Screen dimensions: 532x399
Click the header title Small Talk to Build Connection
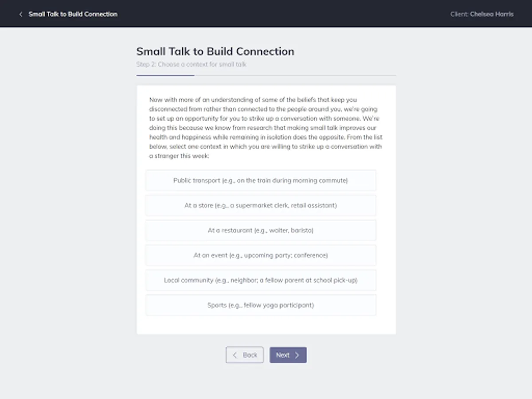tap(73, 14)
